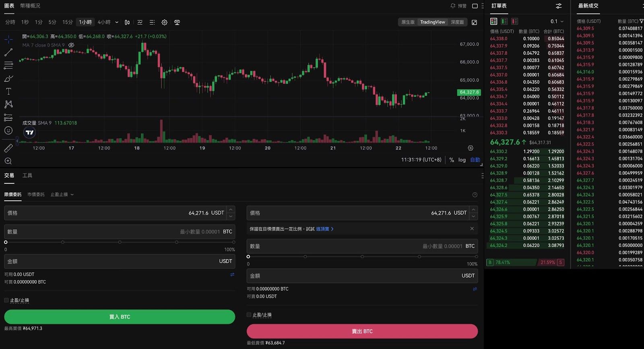The width and height of the screenshot is (644, 349).
Task: Select the ruler measure tool
Action: [x=8, y=148]
